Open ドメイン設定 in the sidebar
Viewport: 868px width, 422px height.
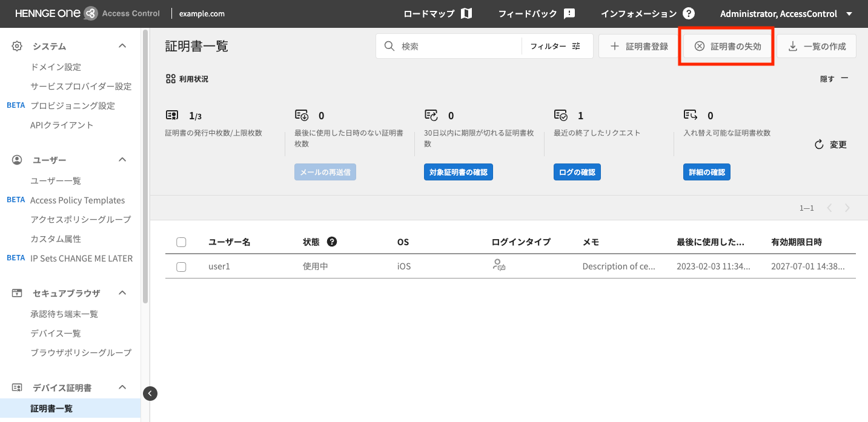(56, 67)
